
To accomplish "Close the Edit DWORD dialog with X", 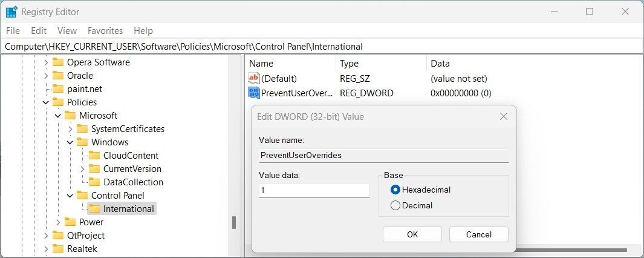I will coord(504,117).
